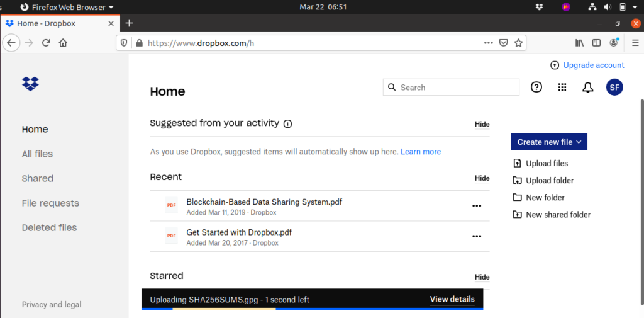Viewport: 644px width, 318px height.
Task: Click the Upgrade account link
Action: click(594, 65)
